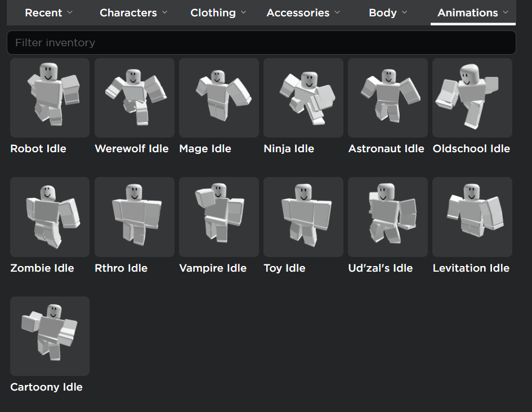The width and height of the screenshot is (532, 412).
Task: Focus the Filter inventory search field
Action: pyautogui.click(x=261, y=42)
